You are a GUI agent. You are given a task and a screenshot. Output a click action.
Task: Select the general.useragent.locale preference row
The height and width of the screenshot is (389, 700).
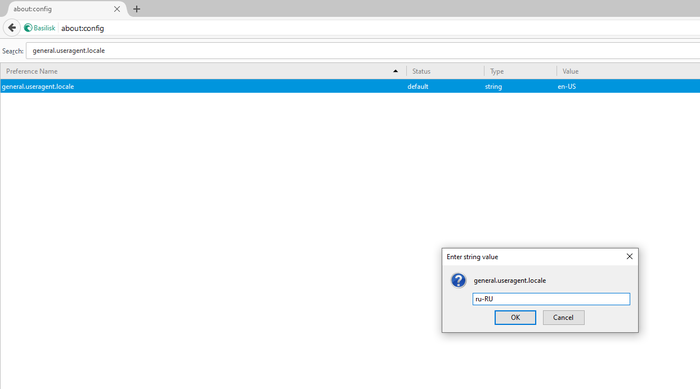click(350, 86)
